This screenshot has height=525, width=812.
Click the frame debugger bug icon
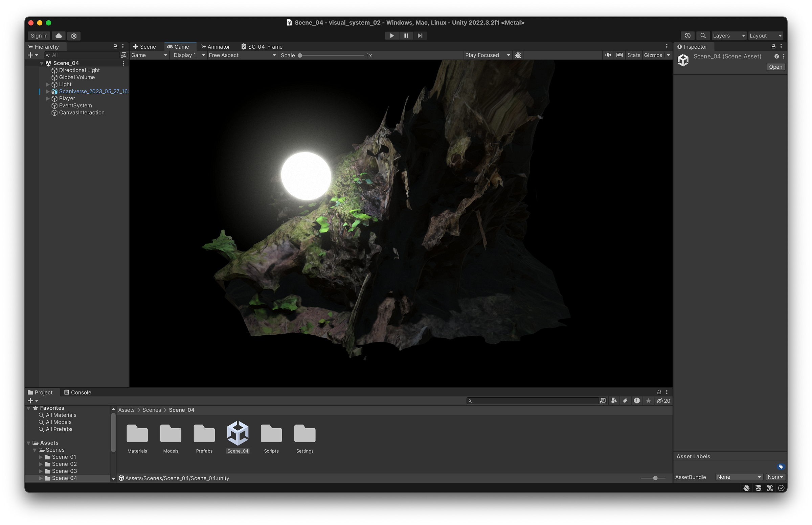point(518,55)
